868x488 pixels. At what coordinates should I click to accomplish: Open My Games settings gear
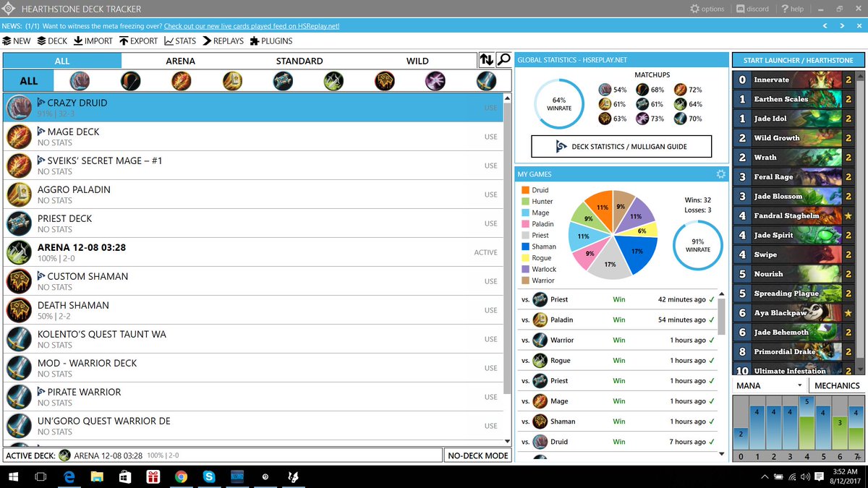pos(720,174)
